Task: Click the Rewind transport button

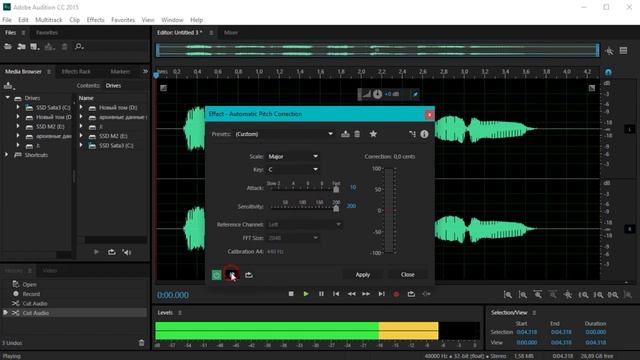Action: (x=351, y=294)
